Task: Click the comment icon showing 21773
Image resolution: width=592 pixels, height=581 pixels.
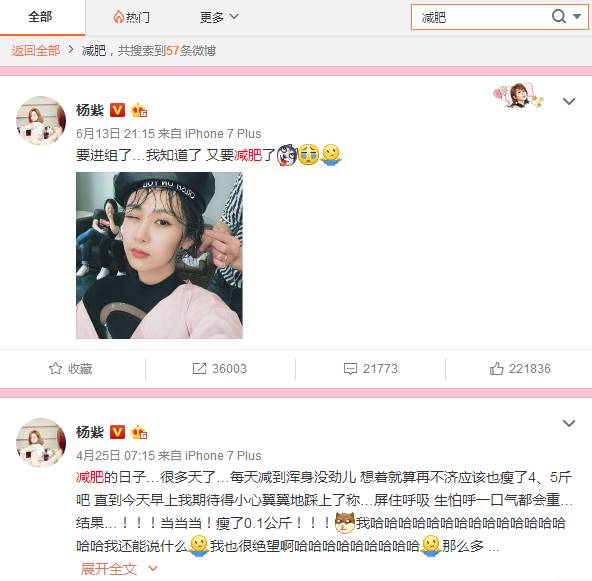Action: coord(350,368)
